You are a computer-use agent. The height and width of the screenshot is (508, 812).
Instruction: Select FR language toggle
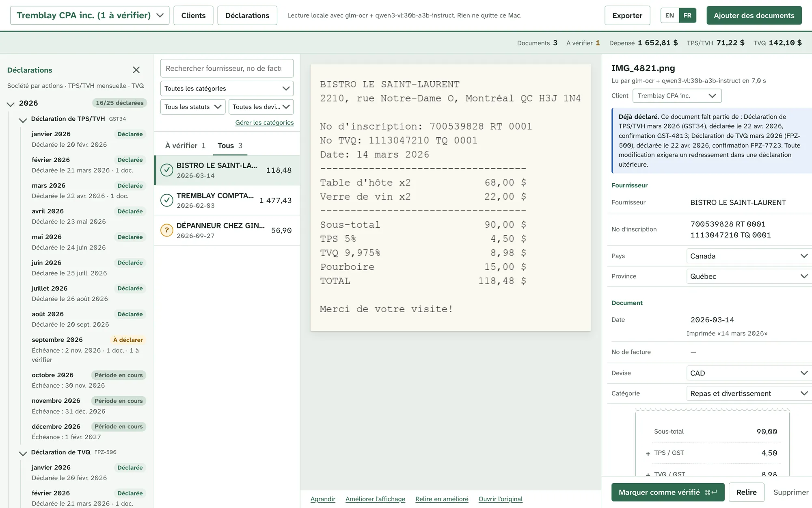click(x=687, y=15)
